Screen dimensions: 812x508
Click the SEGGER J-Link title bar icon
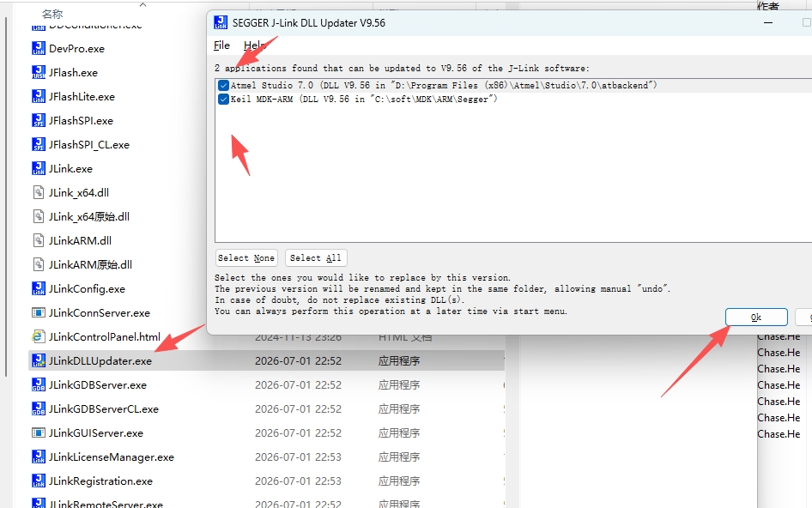[221, 22]
